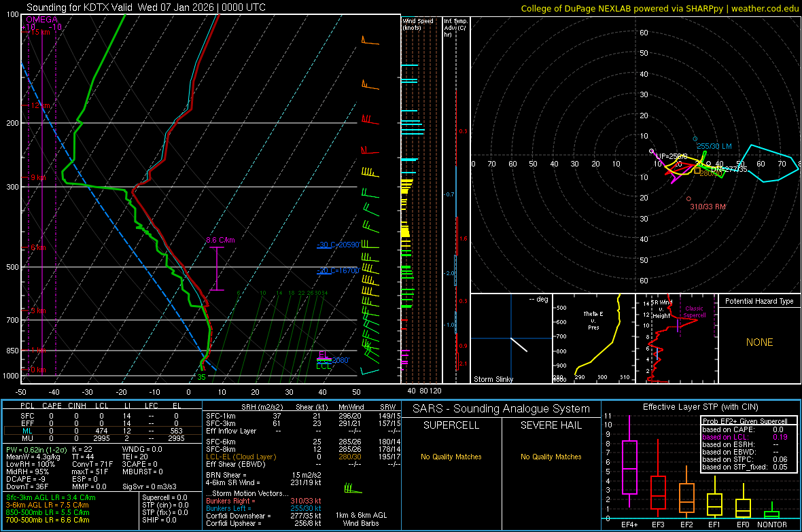Click the Eff Inflow Layer row

(x=303, y=431)
